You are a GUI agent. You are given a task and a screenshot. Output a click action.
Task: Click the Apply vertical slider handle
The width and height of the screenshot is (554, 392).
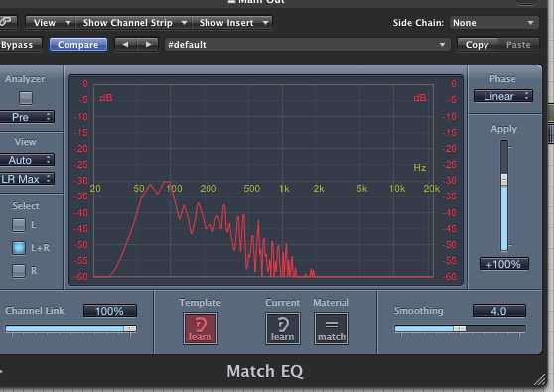pos(504,180)
